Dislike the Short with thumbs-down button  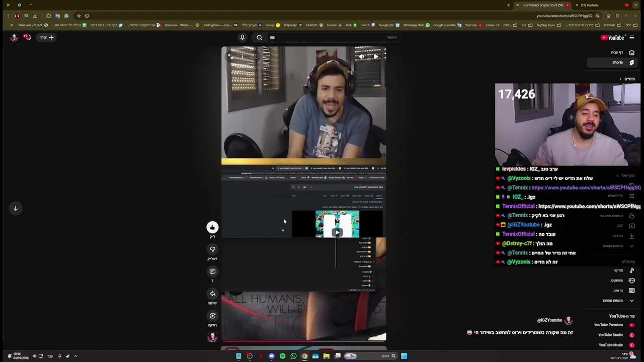(212, 249)
